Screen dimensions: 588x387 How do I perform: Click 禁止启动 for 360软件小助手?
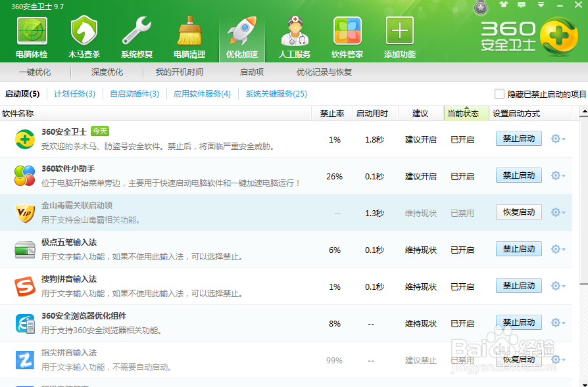pyautogui.click(x=519, y=175)
